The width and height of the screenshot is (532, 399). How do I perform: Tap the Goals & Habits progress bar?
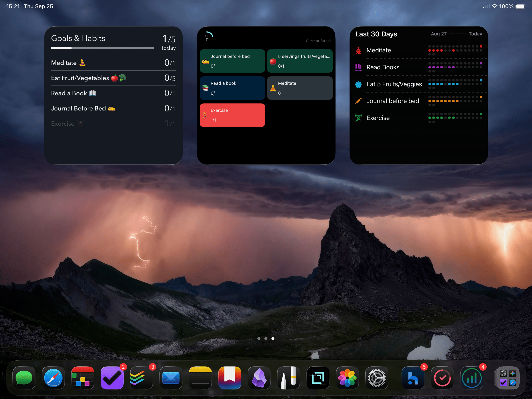click(102, 48)
